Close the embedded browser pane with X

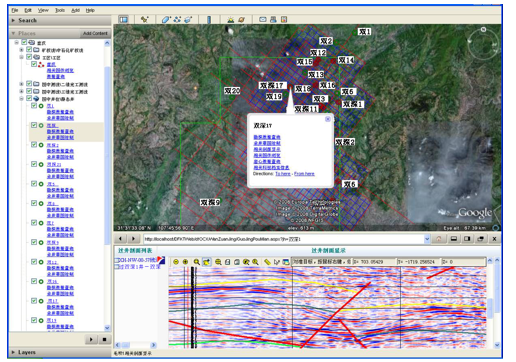[494, 239]
